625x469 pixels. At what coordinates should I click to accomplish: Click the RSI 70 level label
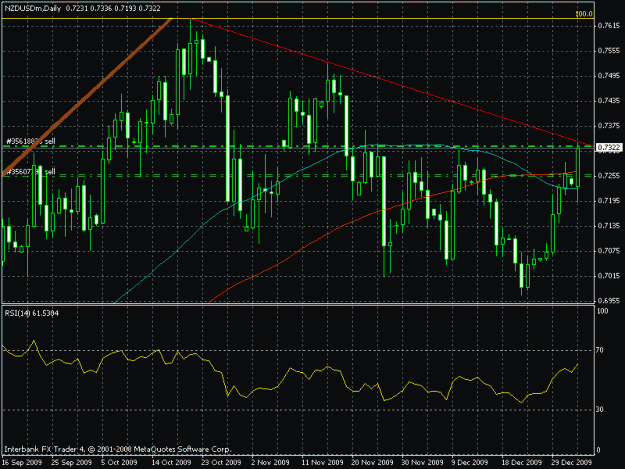(599, 350)
